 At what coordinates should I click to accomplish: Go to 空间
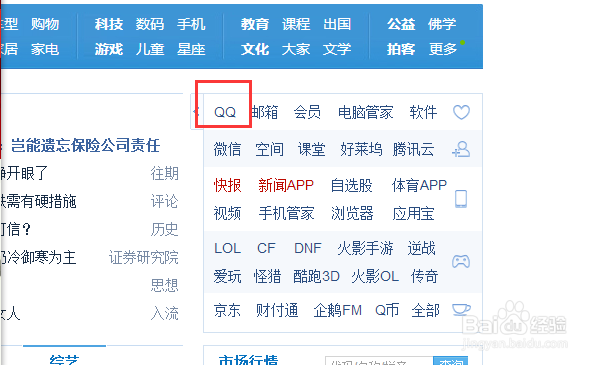[270, 149]
